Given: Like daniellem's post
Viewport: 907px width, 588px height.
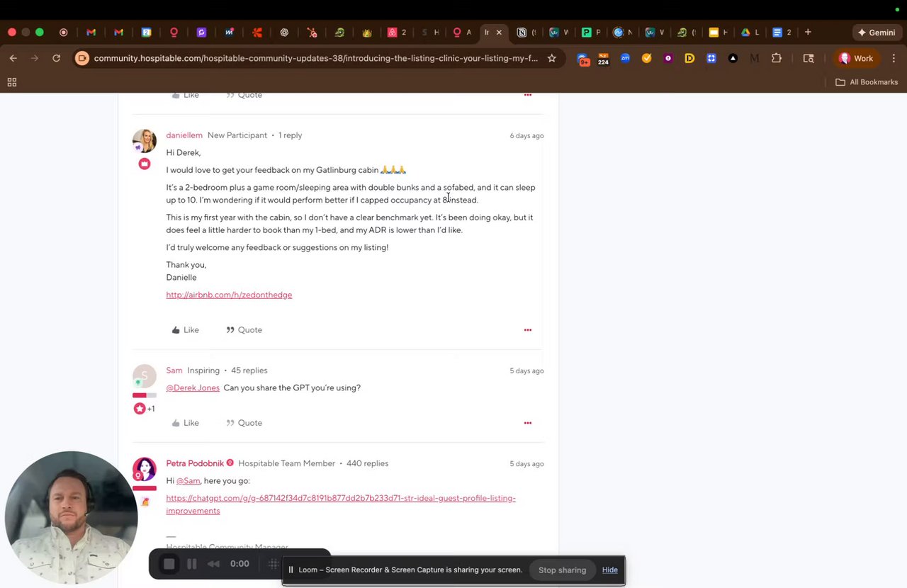Looking at the screenshot, I should tap(185, 330).
